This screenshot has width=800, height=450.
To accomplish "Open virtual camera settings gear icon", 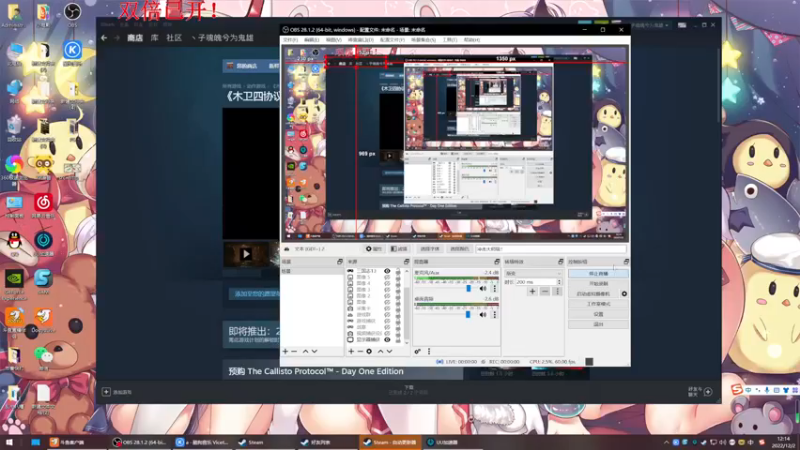I will pos(624,294).
